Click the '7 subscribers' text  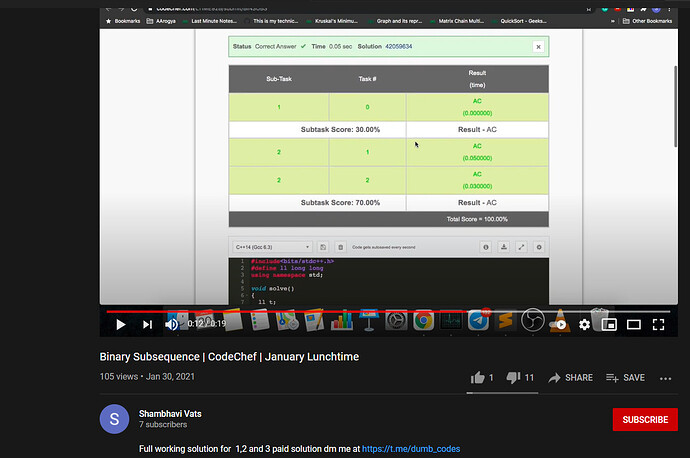[x=163, y=425]
